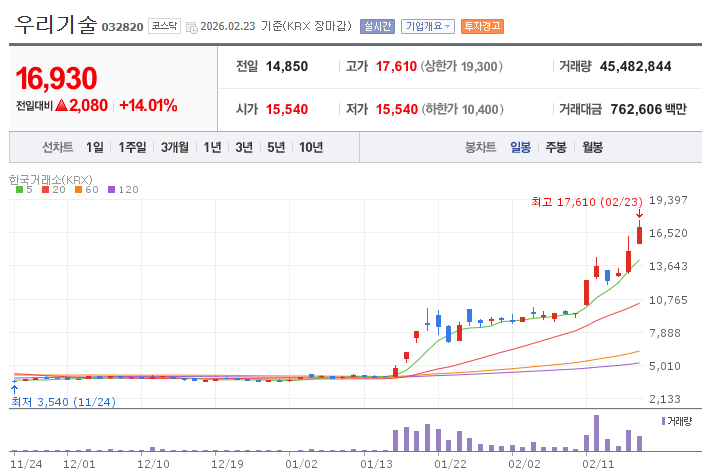Open the 기업개요 dropdown

(428, 26)
